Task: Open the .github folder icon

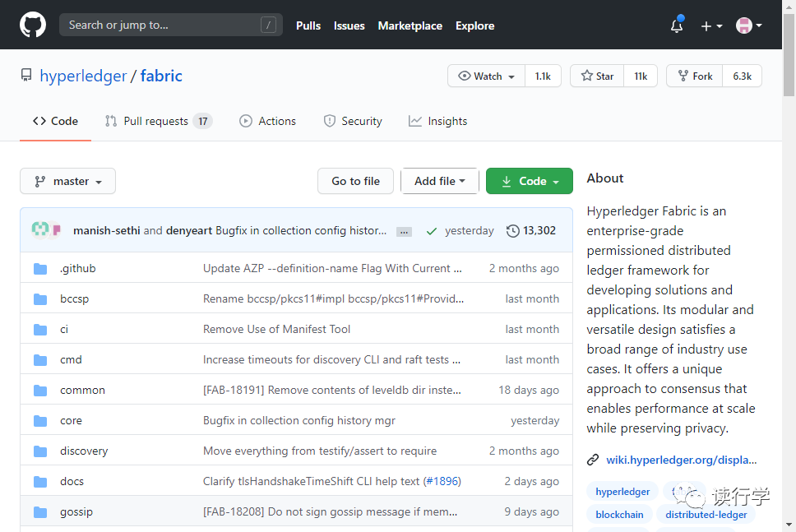Action: (40, 269)
